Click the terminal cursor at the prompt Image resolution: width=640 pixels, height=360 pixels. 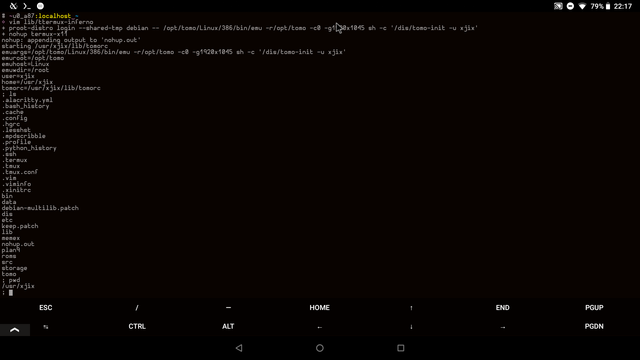coord(11,292)
